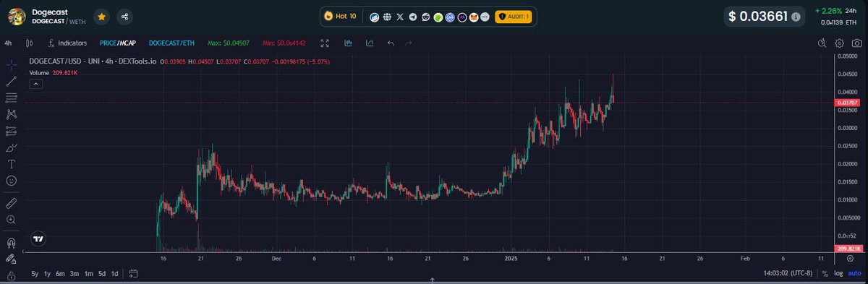
Task: Set range to 5y
Action: [35, 274]
